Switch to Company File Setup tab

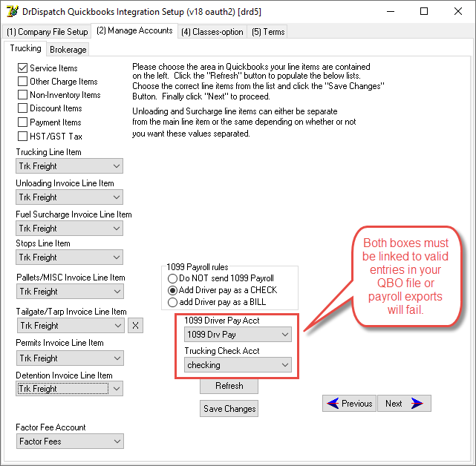[x=47, y=32]
